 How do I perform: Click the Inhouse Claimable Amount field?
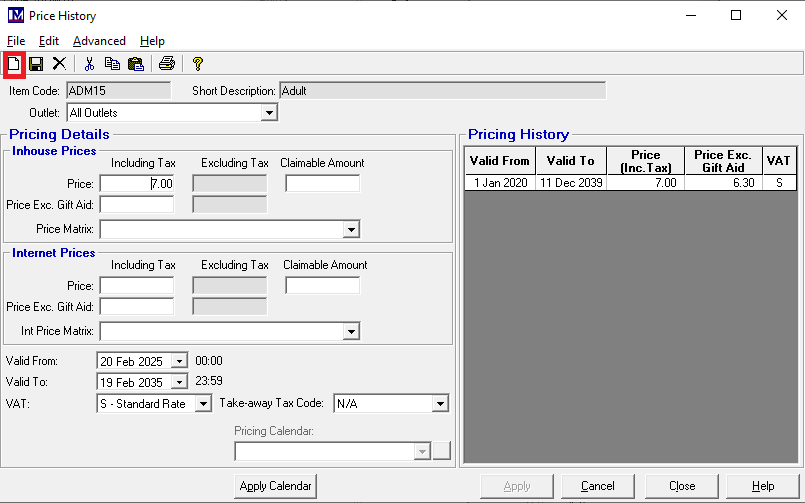[x=322, y=184]
